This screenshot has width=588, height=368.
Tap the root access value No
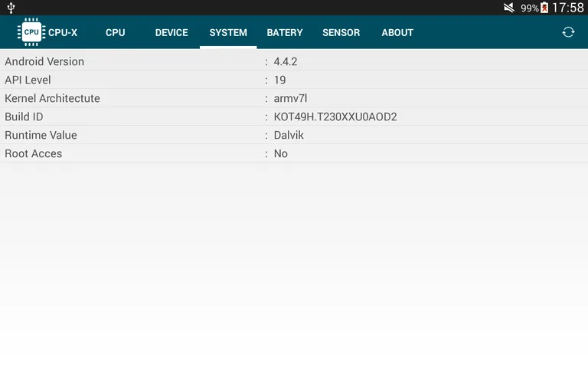280,153
